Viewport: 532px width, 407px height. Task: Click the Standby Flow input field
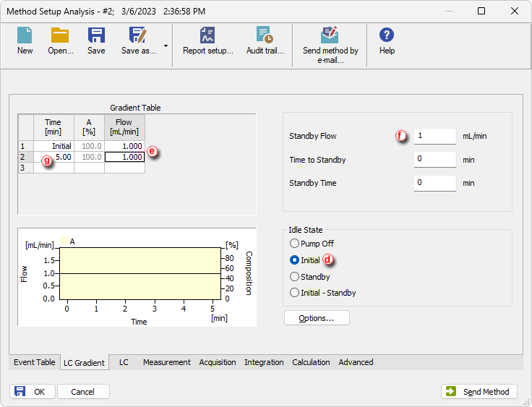pos(434,136)
